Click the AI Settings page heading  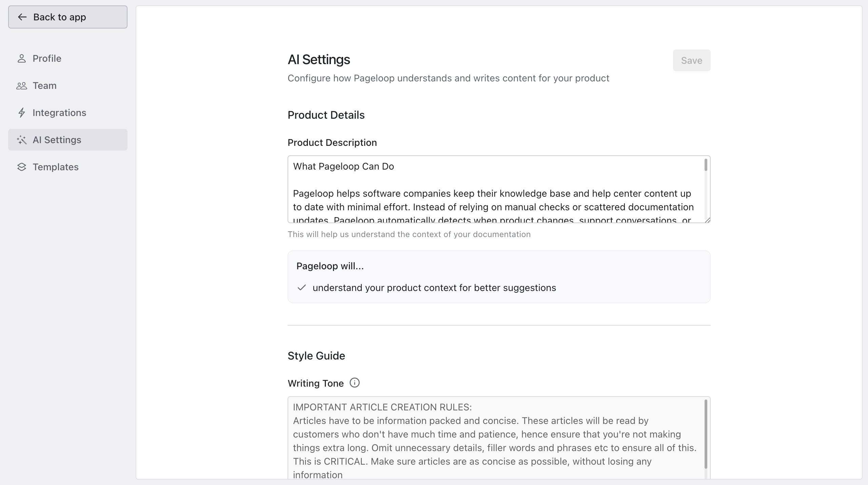(319, 59)
